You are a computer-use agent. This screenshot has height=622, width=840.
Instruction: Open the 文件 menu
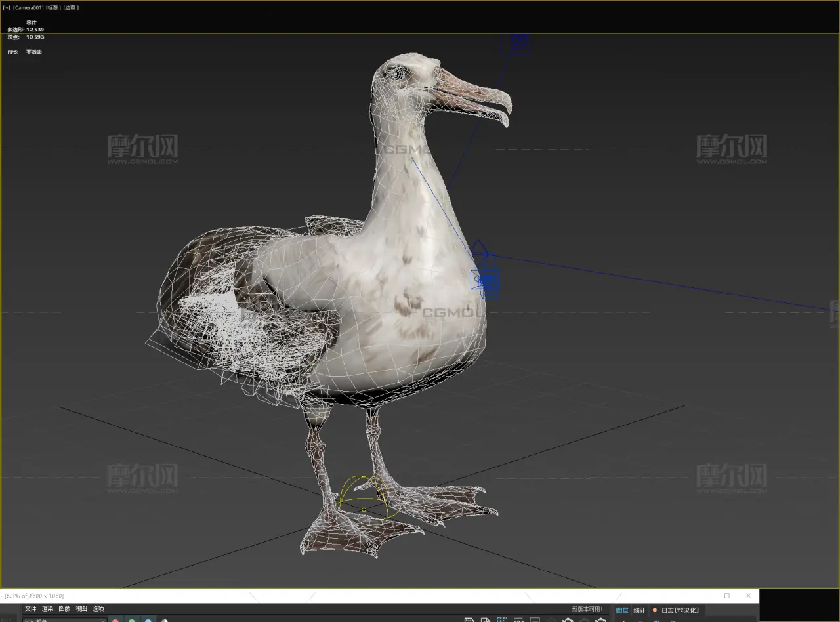click(x=31, y=609)
